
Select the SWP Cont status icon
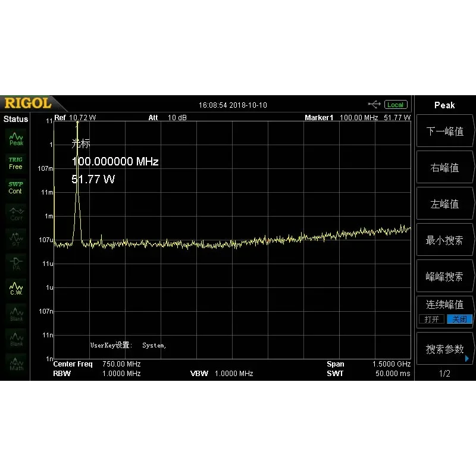15,187
